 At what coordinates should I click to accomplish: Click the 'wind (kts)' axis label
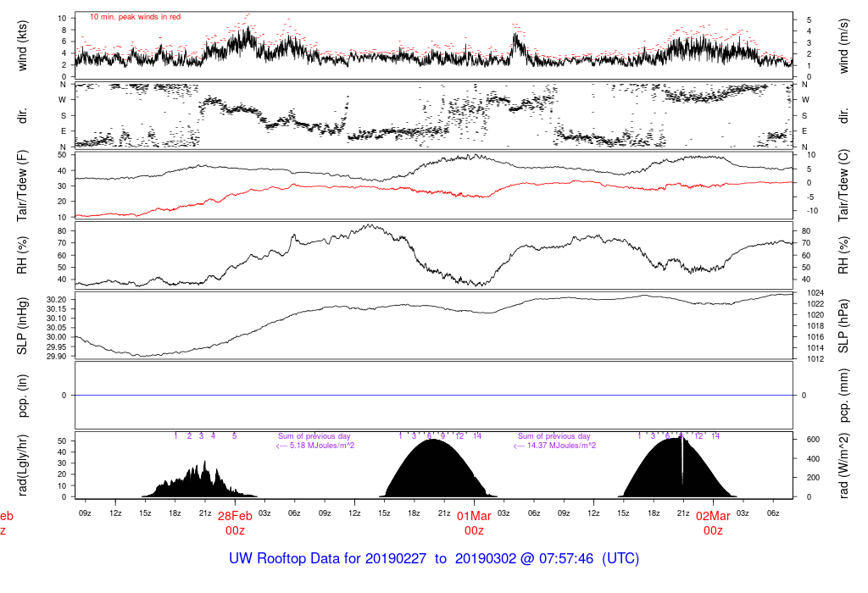(x=22, y=46)
